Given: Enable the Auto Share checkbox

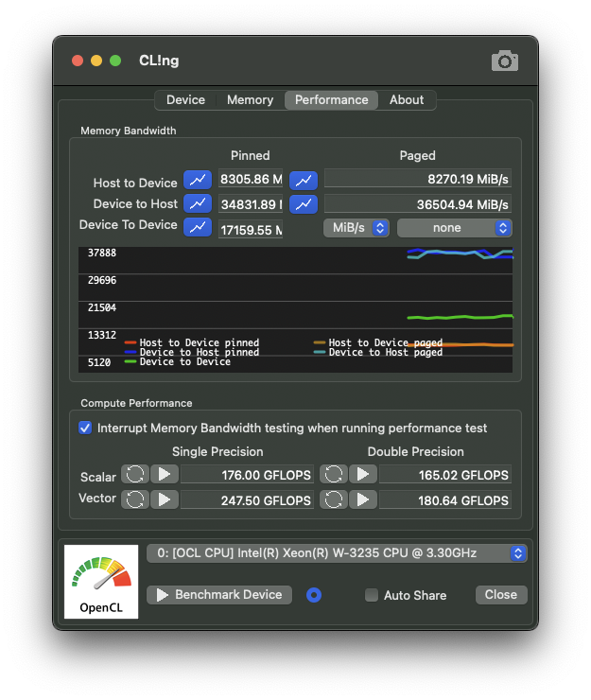Looking at the screenshot, I should (372, 595).
